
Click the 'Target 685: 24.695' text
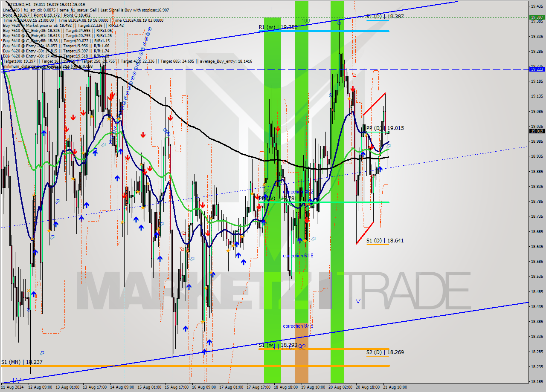[177, 61]
